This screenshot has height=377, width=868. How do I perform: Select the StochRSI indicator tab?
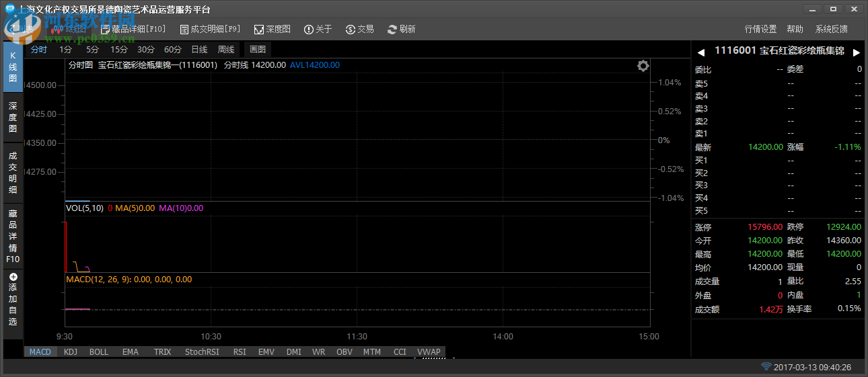pyautogui.click(x=203, y=351)
